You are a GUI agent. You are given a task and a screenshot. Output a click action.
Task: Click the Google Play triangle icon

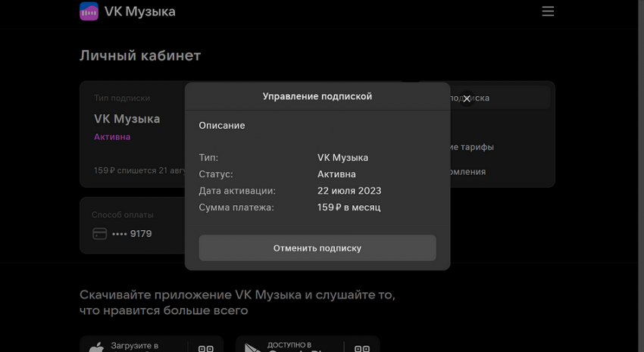pyautogui.click(x=252, y=347)
